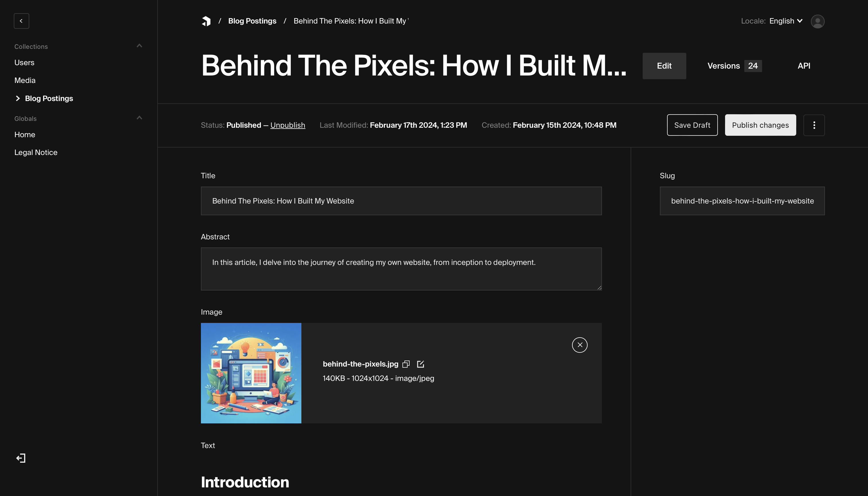Navigate to Blog Postings breadcrumb
The width and height of the screenshot is (868, 496).
point(252,21)
